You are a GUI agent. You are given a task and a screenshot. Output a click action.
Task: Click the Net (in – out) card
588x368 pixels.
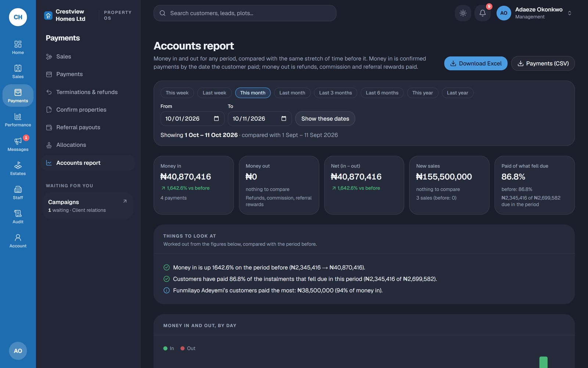point(364,185)
